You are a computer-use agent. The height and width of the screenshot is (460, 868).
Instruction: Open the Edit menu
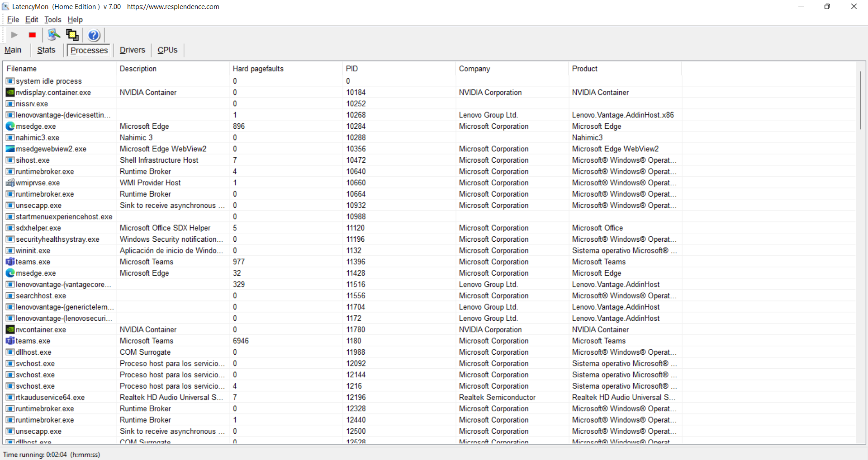point(32,19)
